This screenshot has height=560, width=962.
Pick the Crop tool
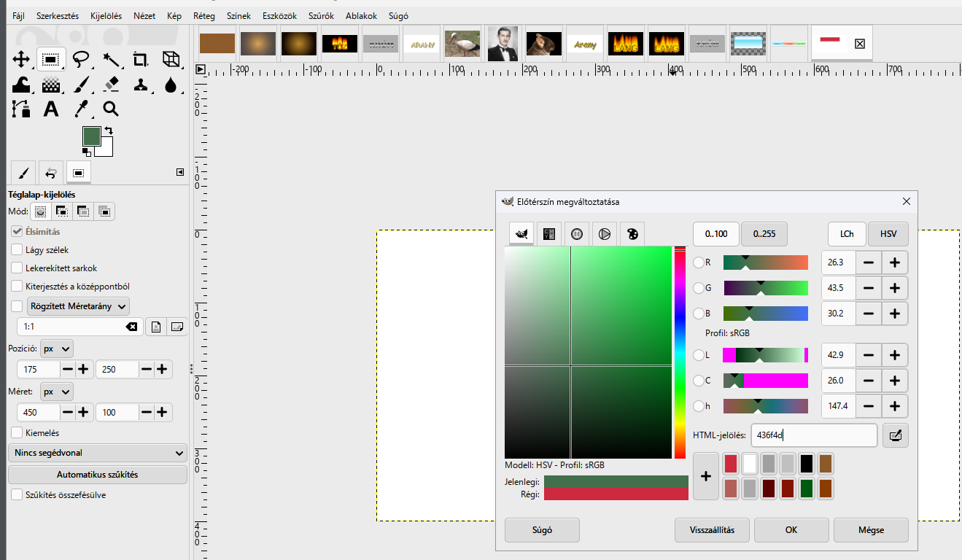pos(141,59)
